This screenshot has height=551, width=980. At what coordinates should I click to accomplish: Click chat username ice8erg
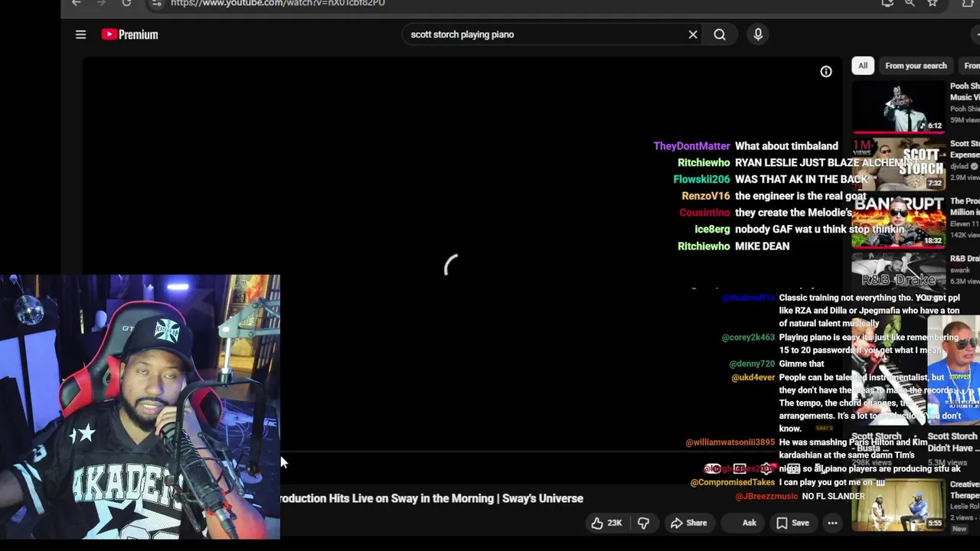tap(712, 230)
